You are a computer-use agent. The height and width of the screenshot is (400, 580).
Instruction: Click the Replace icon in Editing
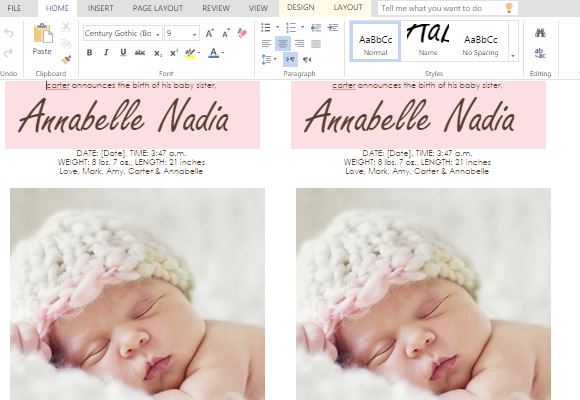tap(540, 53)
